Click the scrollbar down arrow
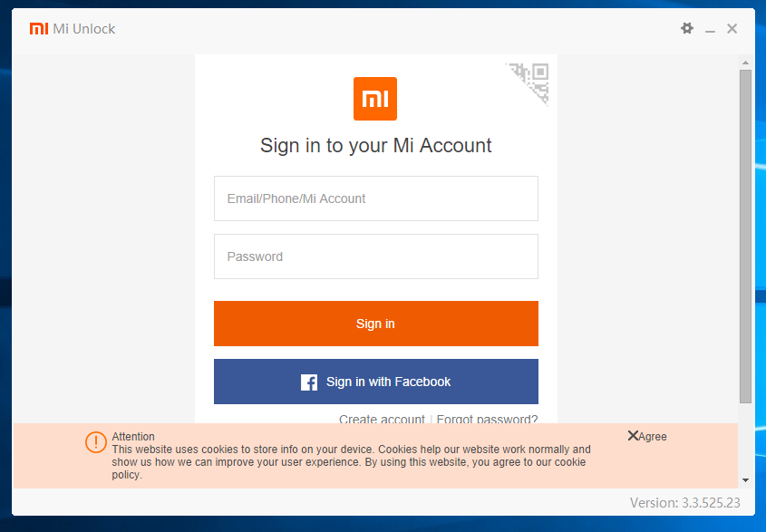The width and height of the screenshot is (766, 532). pos(745,480)
